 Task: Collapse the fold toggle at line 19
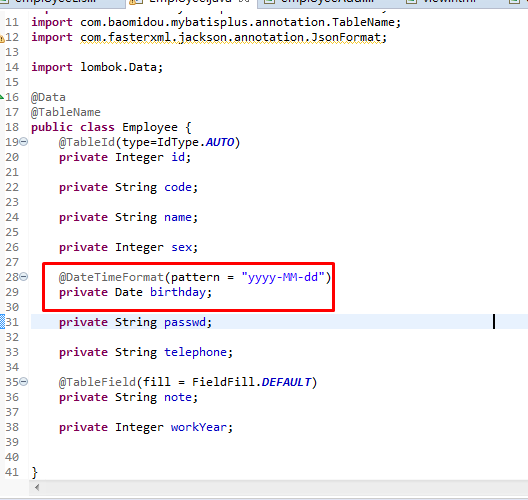click(x=24, y=142)
